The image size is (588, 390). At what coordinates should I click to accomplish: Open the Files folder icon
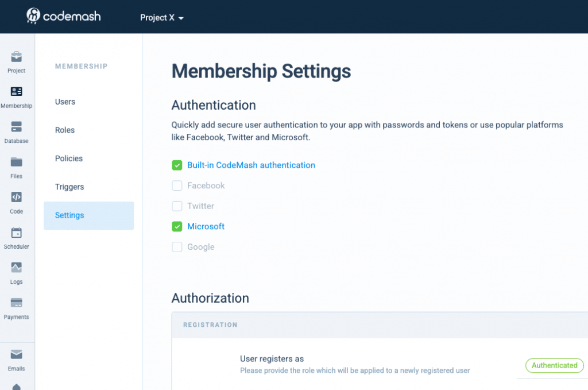tap(17, 162)
